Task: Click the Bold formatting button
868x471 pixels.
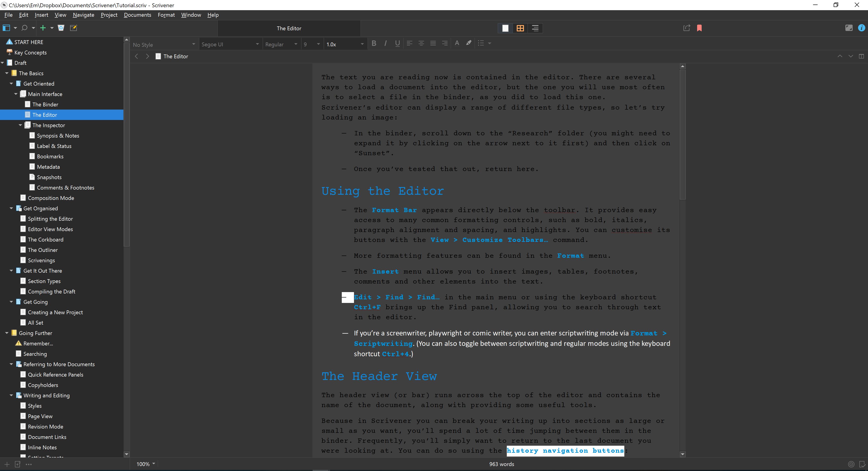Action: tap(374, 43)
